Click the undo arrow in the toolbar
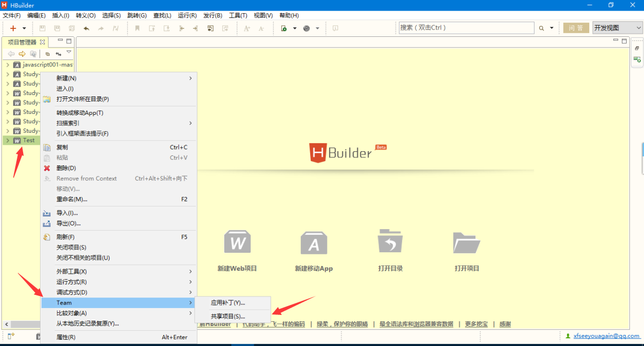This screenshot has width=644, height=346. 86,28
